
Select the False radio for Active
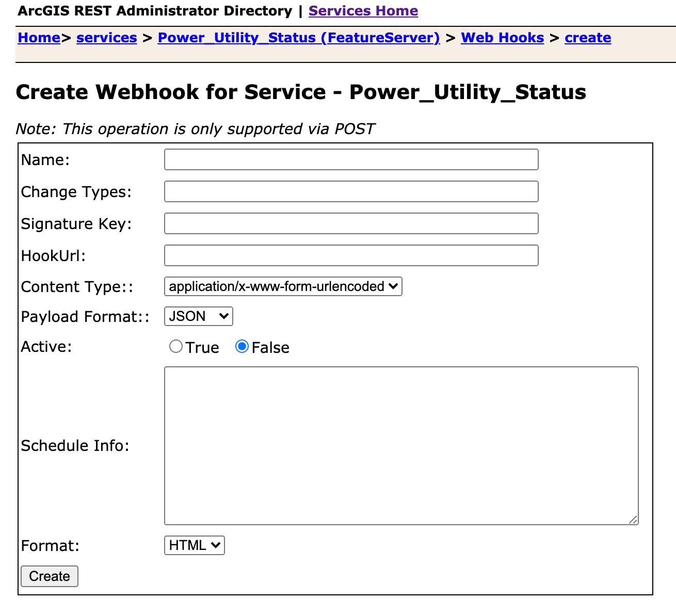point(242,347)
